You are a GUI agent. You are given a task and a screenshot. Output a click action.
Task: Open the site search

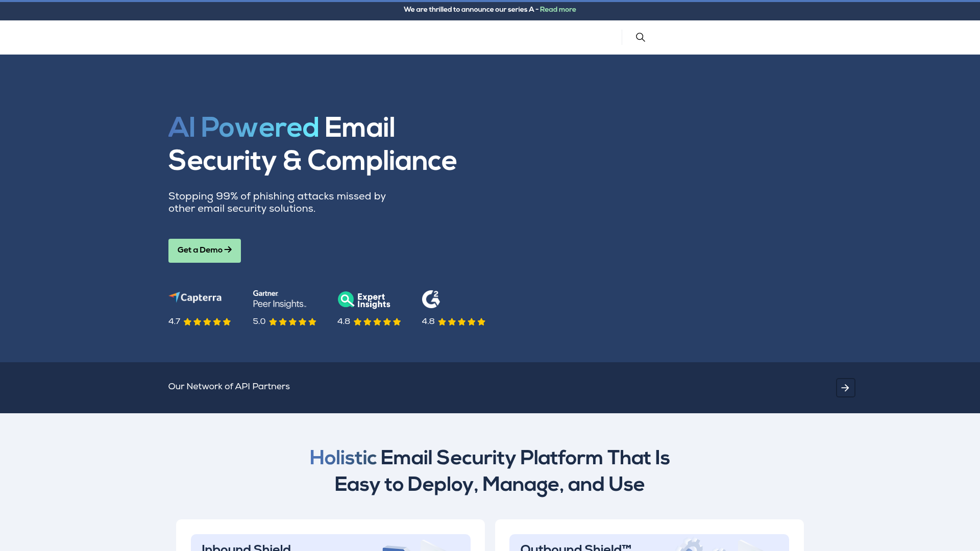[641, 37]
